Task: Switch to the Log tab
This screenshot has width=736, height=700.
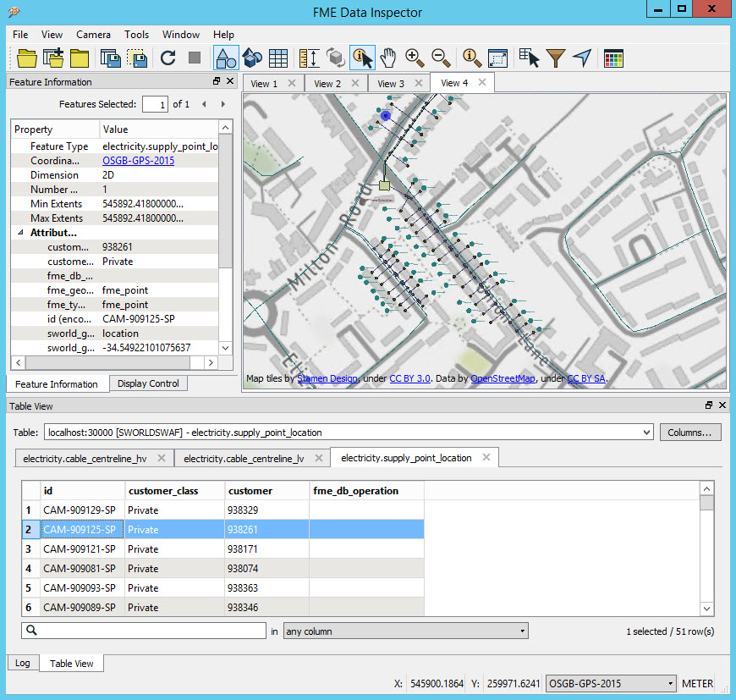Action: coord(23,663)
